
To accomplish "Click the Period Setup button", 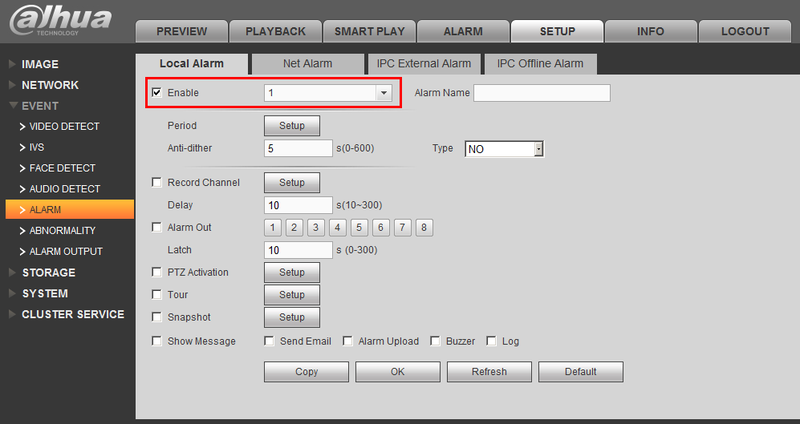I will click(292, 126).
